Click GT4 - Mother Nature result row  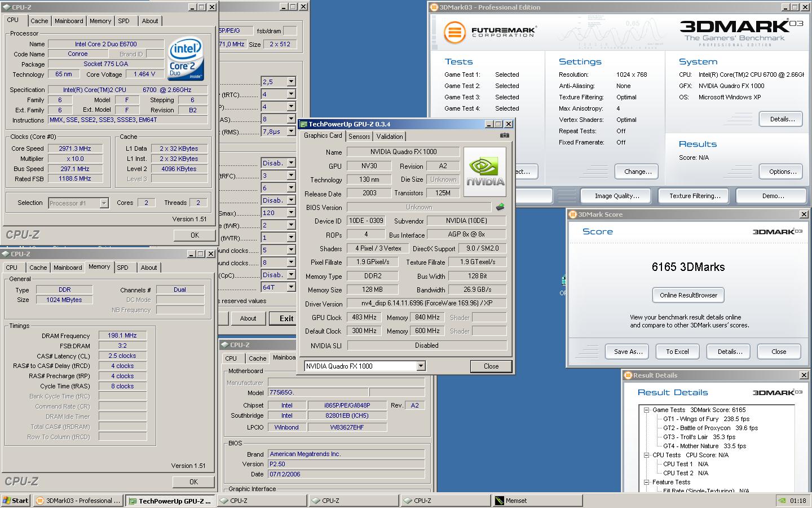(704, 446)
